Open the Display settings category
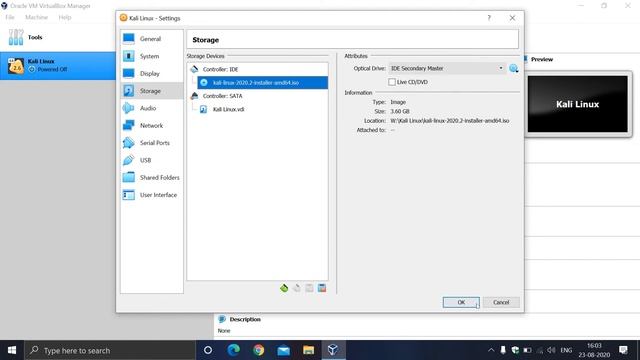 click(x=151, y=73)
